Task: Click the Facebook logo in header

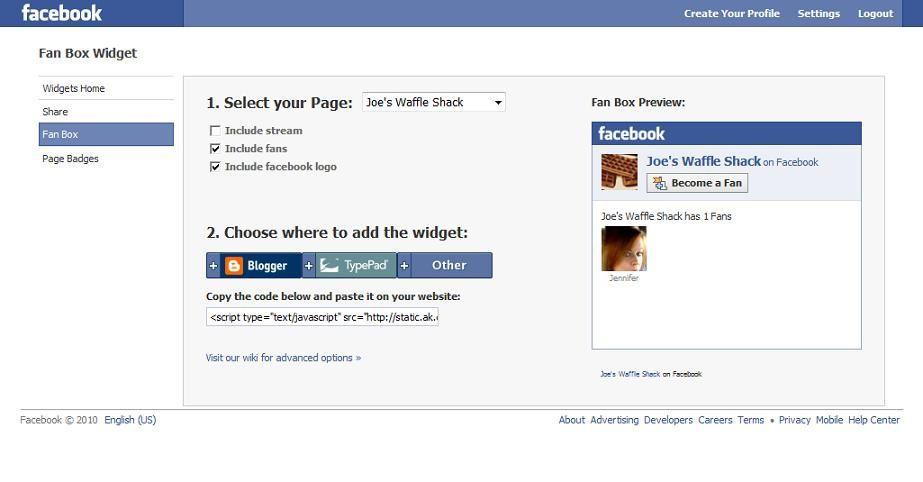Action: pyautogui.click(x=62, y=13)
